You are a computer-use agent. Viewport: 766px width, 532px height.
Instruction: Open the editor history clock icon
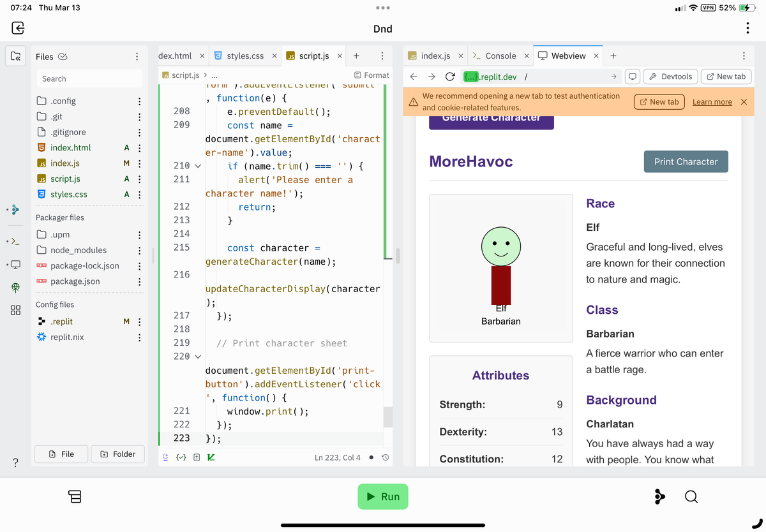tap(385, 457)
